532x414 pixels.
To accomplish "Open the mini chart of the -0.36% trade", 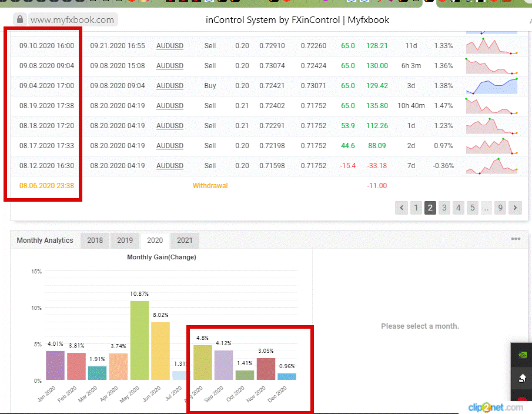I will point(491,166).
